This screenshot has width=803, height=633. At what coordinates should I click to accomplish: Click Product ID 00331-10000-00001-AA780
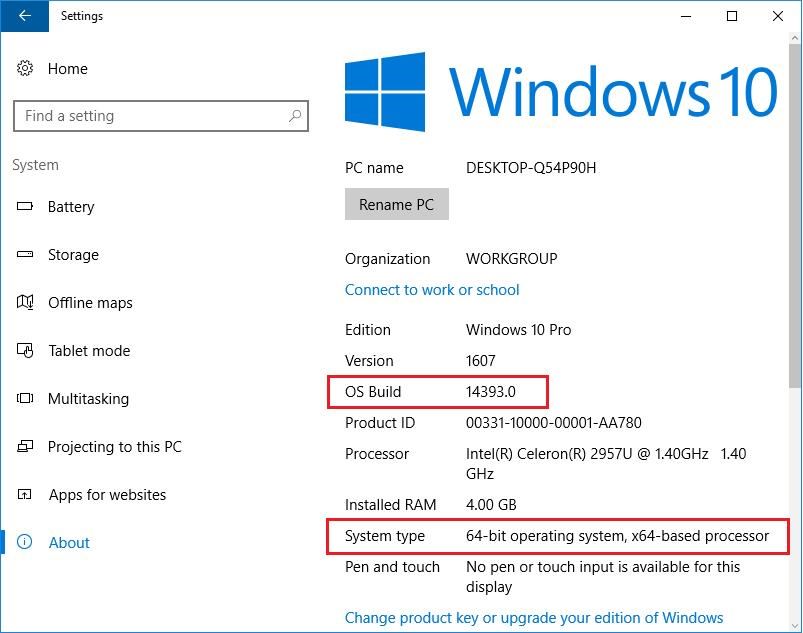pyautogui.click(x=554, y=423)
